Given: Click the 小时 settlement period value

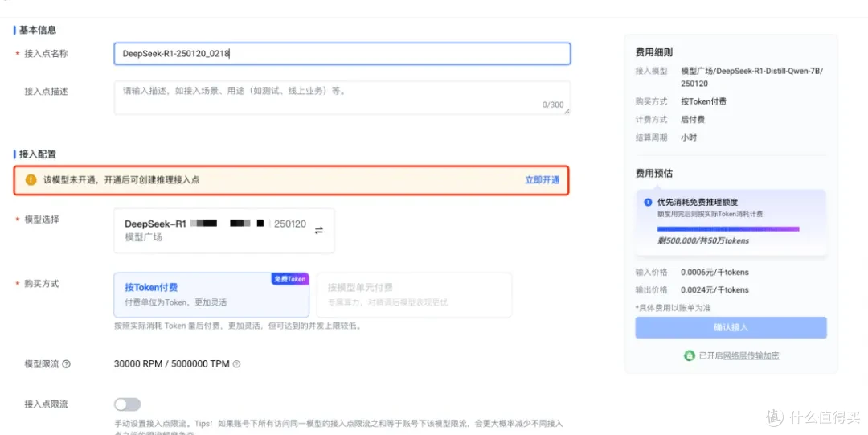Looking at the screenshot, I should click(689, 137).
